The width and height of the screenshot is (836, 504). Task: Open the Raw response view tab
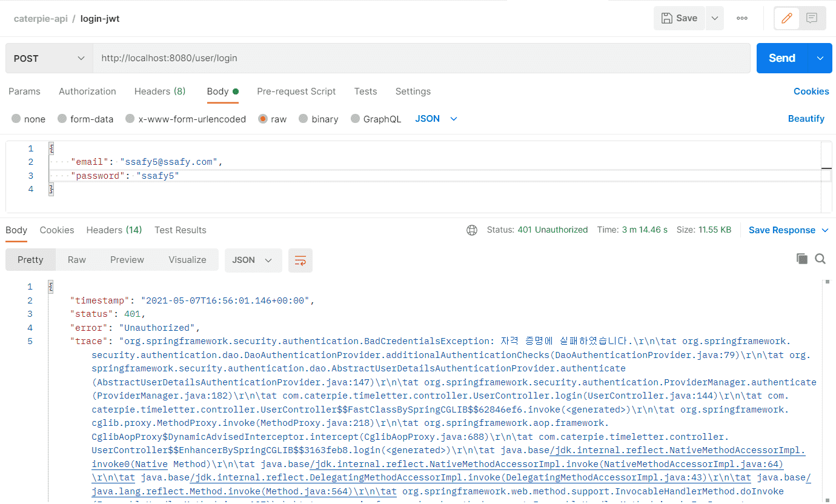(77, 260)
